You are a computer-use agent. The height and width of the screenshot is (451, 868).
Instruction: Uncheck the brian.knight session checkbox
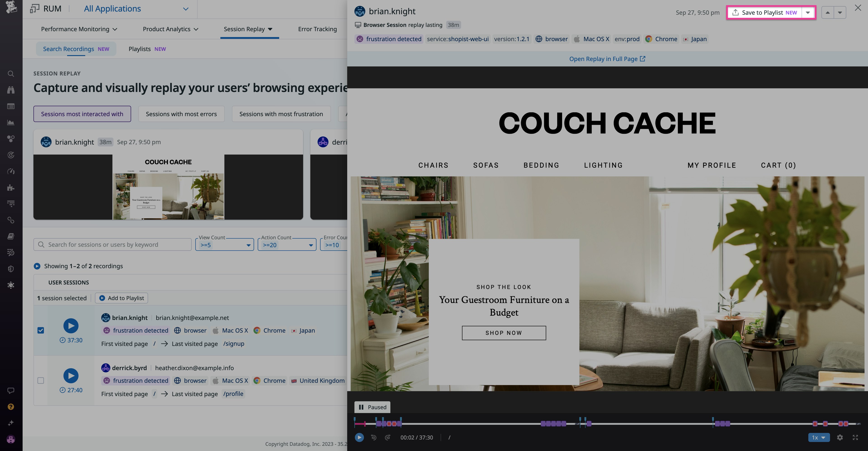41,330
